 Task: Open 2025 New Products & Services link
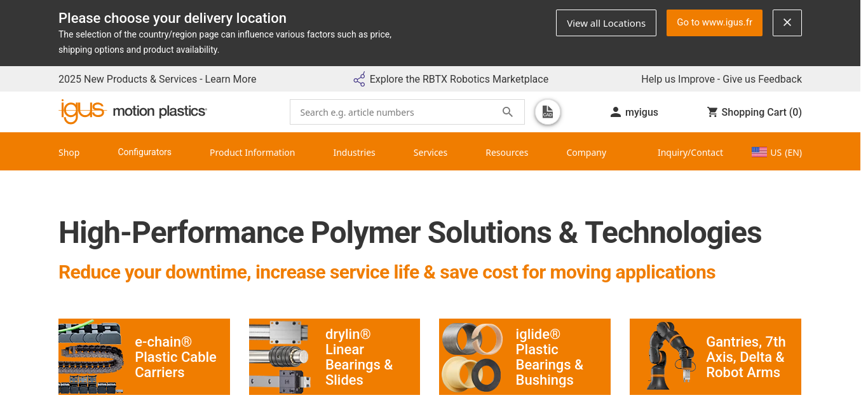(x=157, y=79)
